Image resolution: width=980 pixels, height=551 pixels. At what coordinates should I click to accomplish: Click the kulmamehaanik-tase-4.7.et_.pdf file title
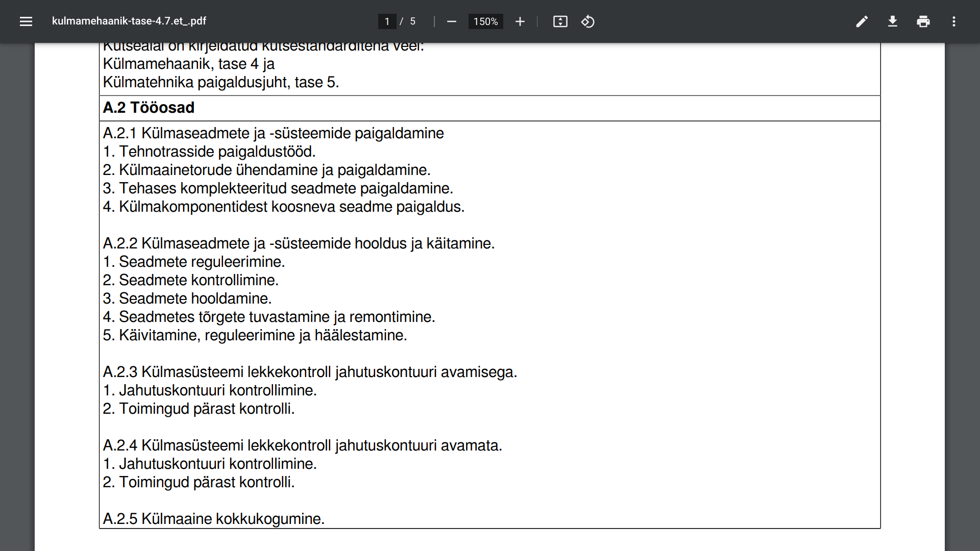(129, 21)
